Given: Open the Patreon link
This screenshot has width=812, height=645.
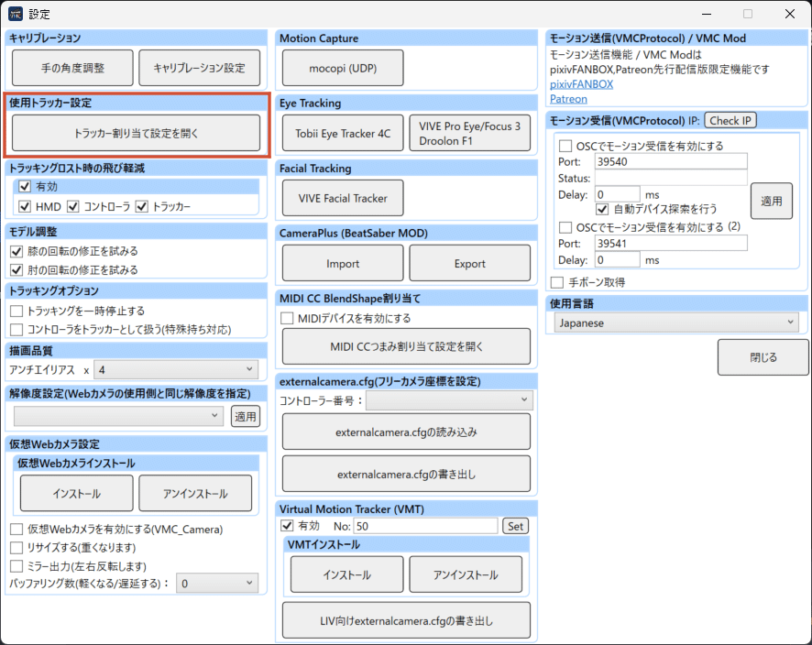Looking at the screenshot, I should tap(568, 99).
